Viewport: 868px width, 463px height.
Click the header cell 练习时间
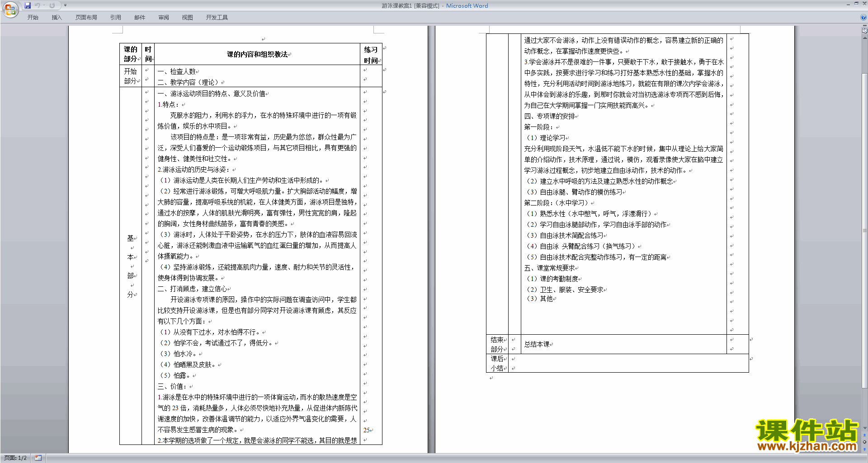[x=371, y=55]
